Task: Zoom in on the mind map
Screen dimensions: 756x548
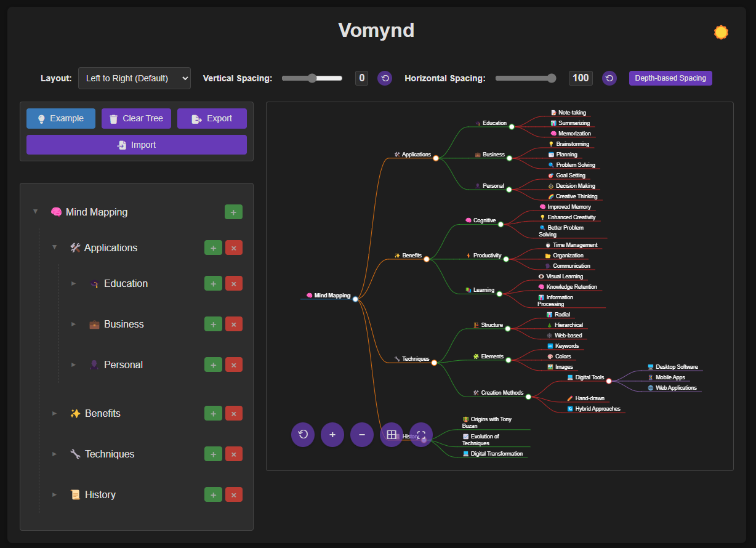Action: pos(332,435)
